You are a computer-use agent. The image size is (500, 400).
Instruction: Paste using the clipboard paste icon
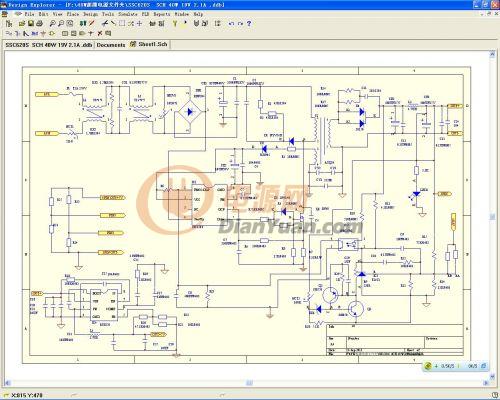[113, 23]
